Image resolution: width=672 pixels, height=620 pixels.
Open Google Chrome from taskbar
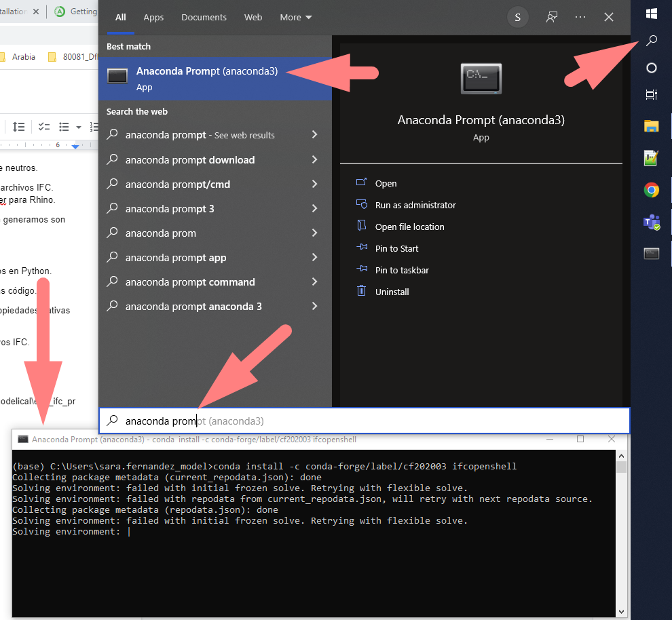point(652,190)
